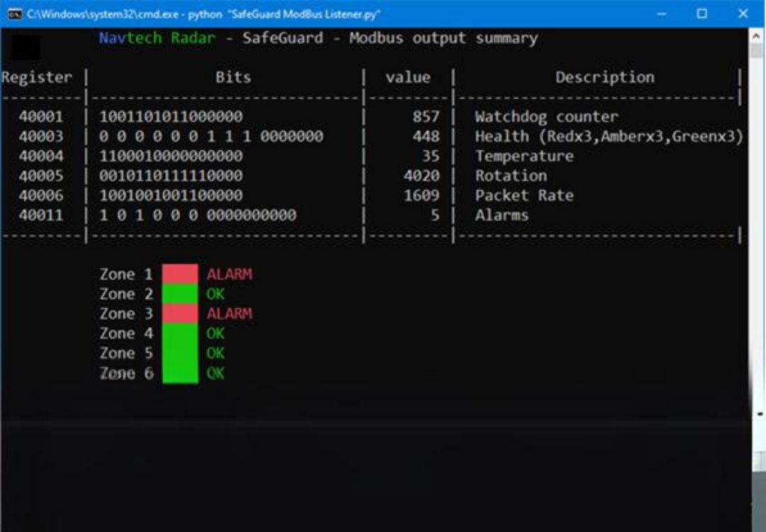This screenshot has width=766, height=532.
Task: Click the 'Register' column header
Action: [x=37, y=77]
